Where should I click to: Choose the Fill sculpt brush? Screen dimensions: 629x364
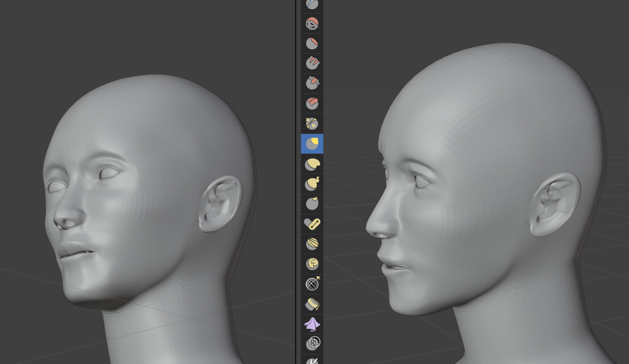point(312,63)
